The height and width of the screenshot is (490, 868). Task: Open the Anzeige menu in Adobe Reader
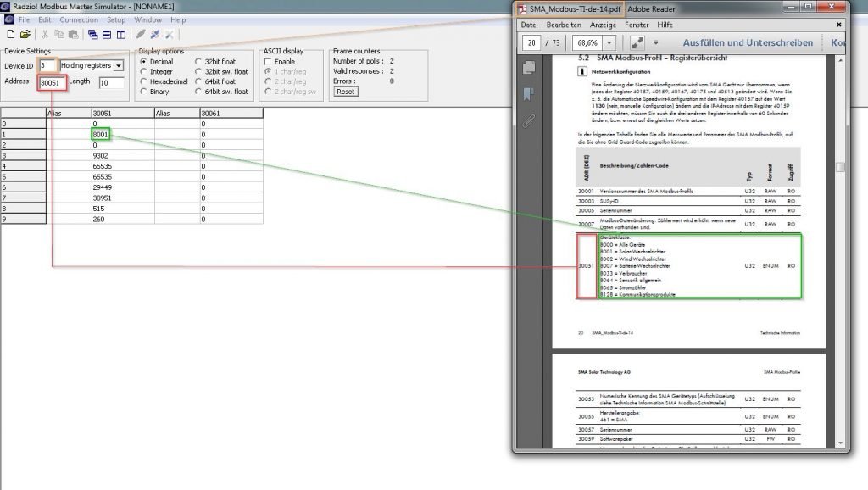pos(603,25)
